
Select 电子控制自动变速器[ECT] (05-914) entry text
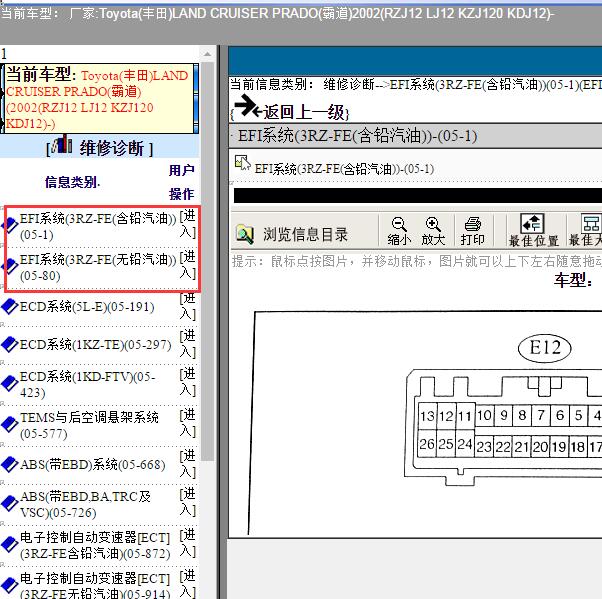pos(95,585)
